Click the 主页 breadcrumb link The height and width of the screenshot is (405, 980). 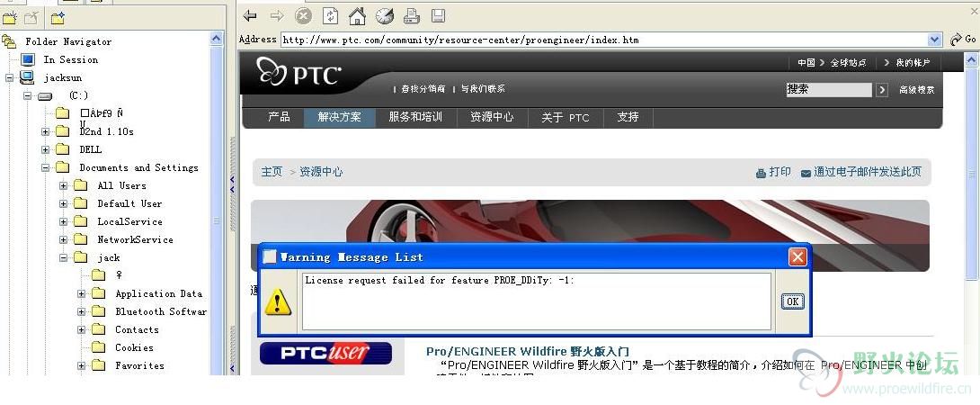pyautogui.click(x=272, y=172)
